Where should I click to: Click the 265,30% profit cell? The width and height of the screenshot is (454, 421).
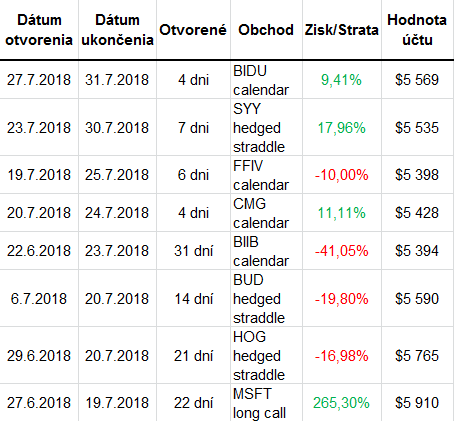click(342, 403)
